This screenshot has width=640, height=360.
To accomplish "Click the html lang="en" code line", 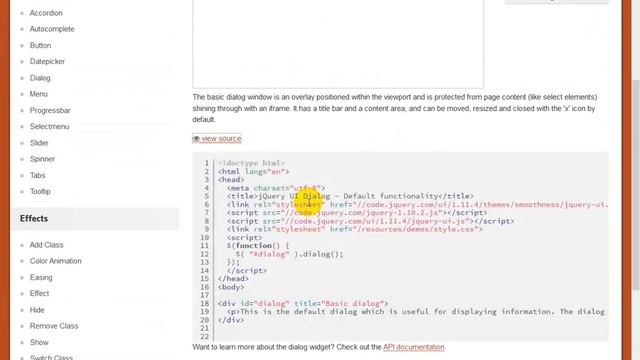I will (253, 171).
